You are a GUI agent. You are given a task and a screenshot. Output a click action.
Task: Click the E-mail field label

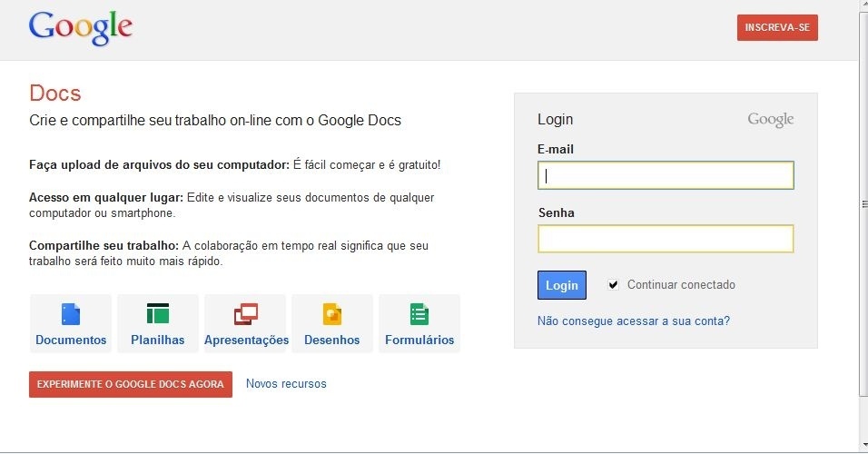[556, 150]
